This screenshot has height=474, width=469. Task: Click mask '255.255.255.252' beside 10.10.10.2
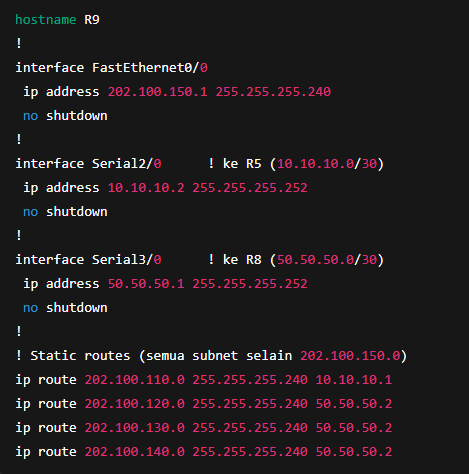coord(250,188)
